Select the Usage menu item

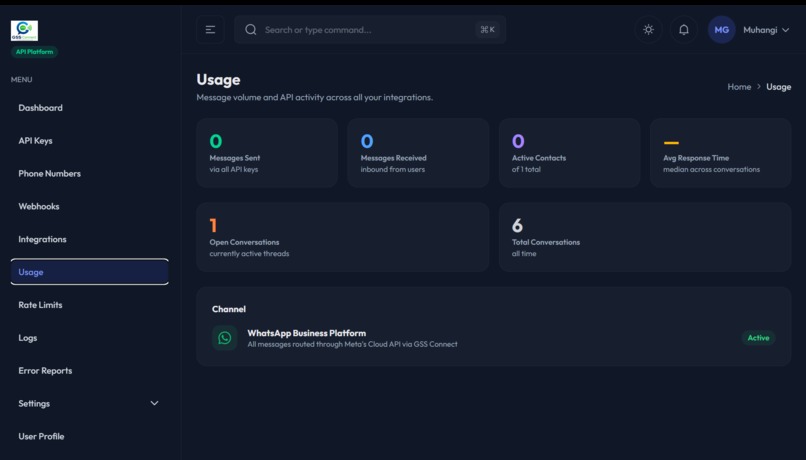pyautogui.click(x=89, y=272)
